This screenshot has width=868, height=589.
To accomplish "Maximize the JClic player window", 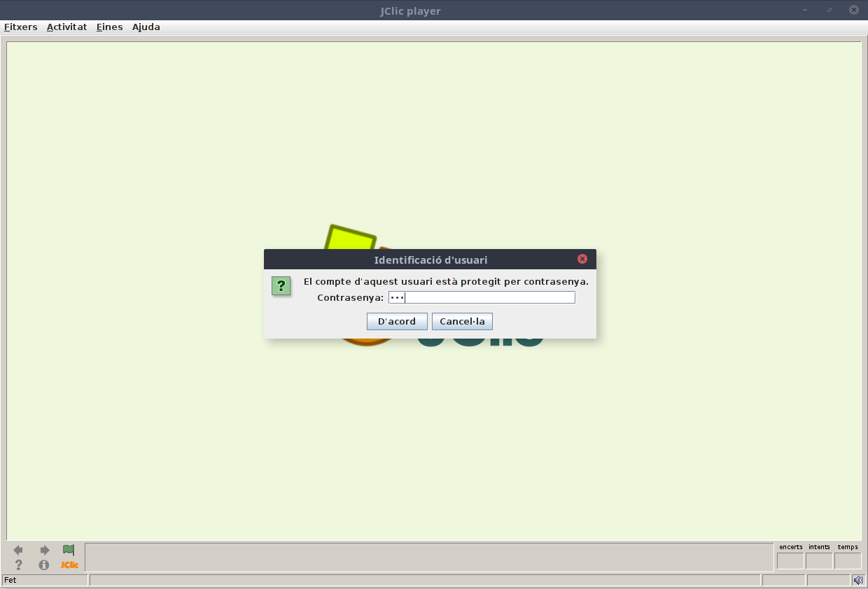I will pos(830,10).
